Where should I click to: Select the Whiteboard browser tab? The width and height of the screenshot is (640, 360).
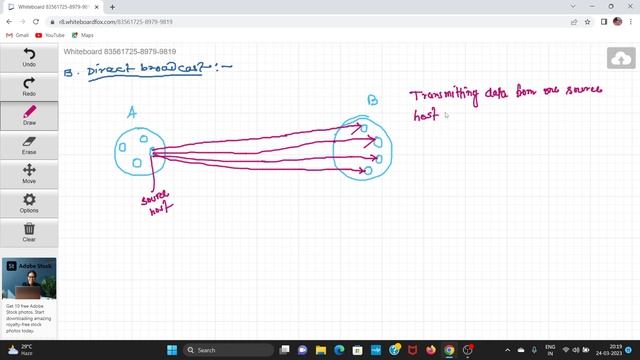[53, 7]
